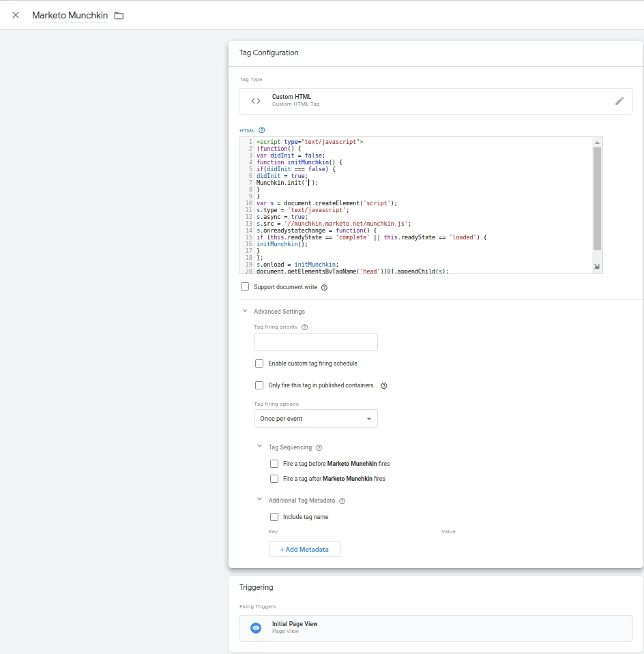Open help icon for Tag Sequencing
The image size is (644, 654).
coord(319,447)
